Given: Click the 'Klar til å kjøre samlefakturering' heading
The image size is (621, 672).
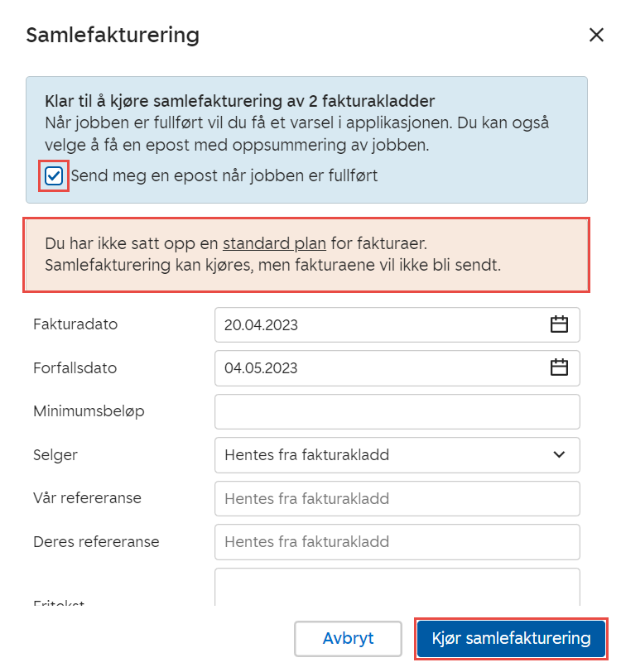Looking at the screenshot, I should tap(239, 102).
